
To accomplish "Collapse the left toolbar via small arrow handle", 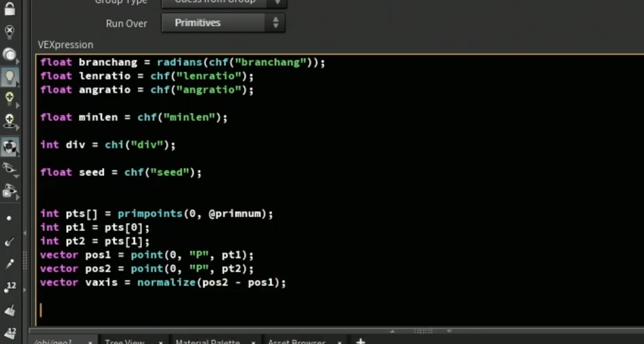I will point(25,233).
